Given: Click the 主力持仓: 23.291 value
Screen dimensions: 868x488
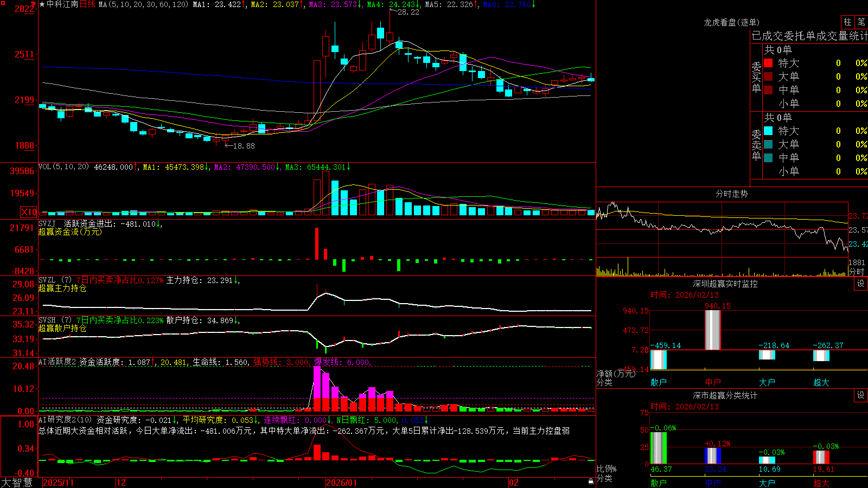Looking at the screenshot, I should click(x=202, y=280).
